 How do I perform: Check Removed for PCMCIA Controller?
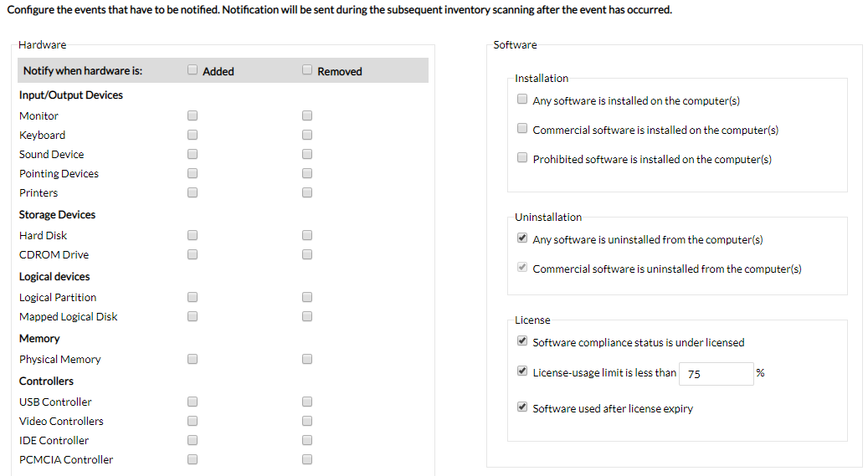point(307,459)
